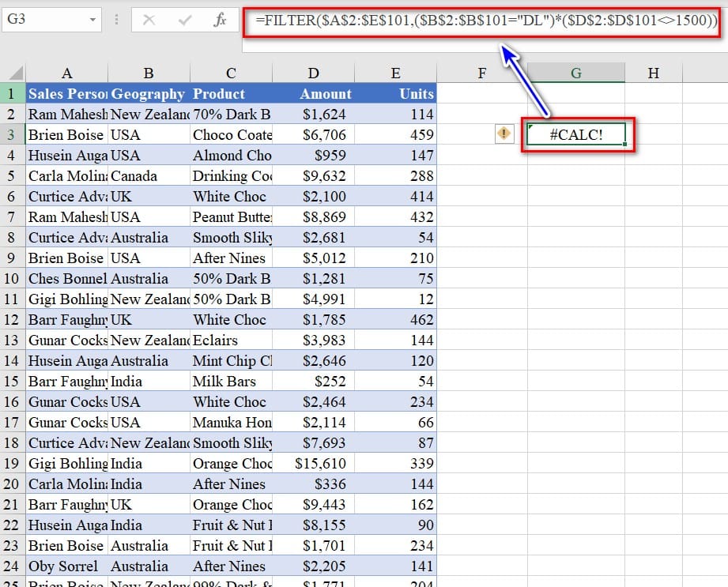The width and height of the screenshot is (728, 587).
Task: Click the Units header cell
Action: 396,93
